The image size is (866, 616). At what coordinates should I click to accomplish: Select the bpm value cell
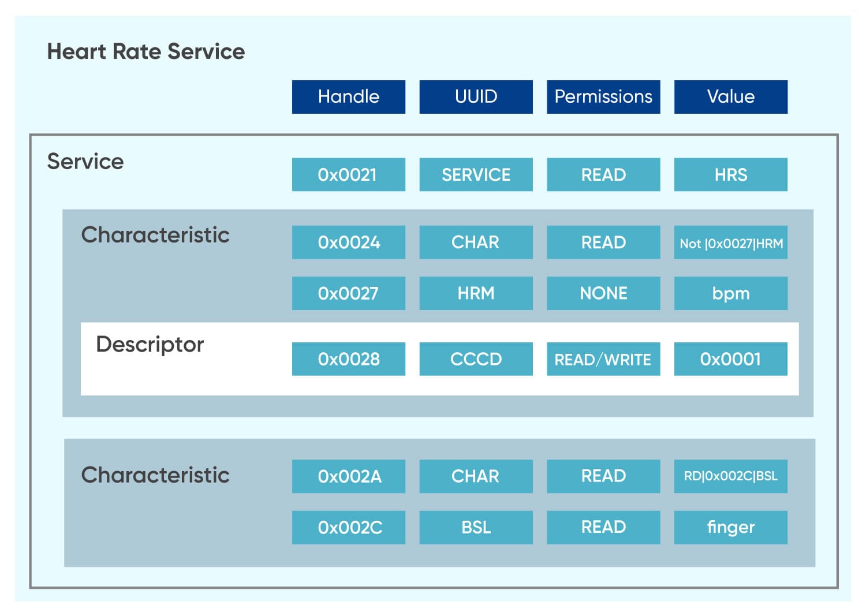coord(730,293)
